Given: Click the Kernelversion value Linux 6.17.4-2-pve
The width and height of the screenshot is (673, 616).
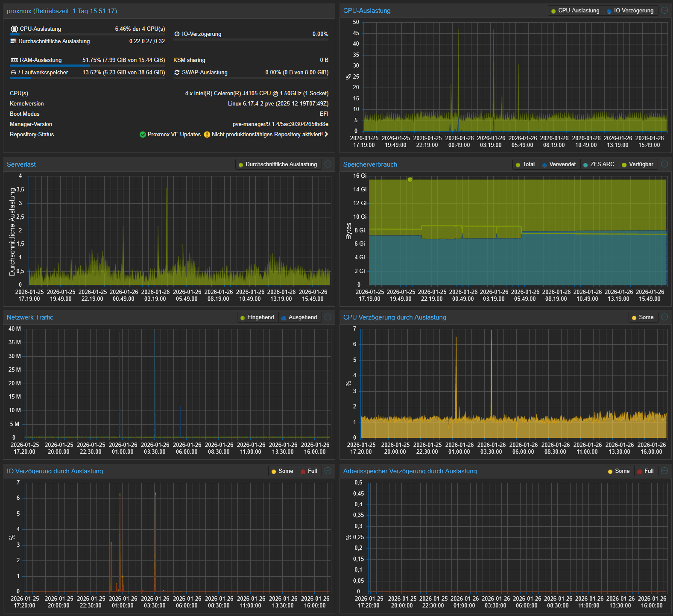Looking at the screenshot, I should coord(278,104).
